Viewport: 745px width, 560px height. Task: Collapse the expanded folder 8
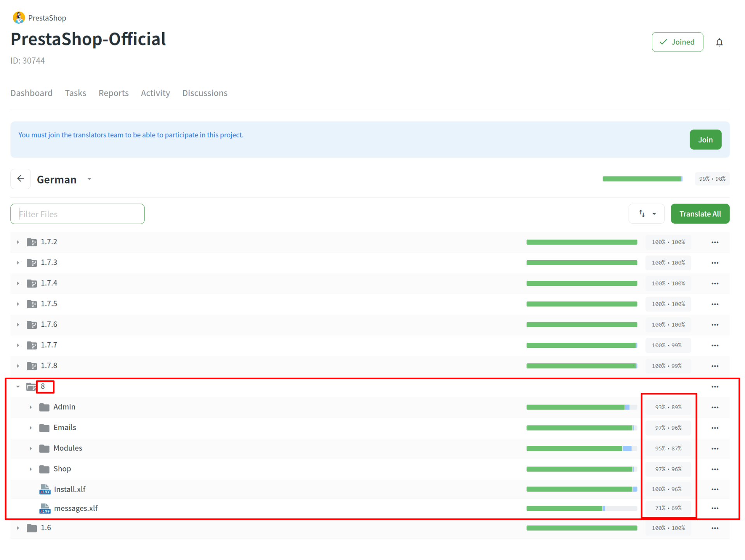pyautogui.click(x=18, y=387)
